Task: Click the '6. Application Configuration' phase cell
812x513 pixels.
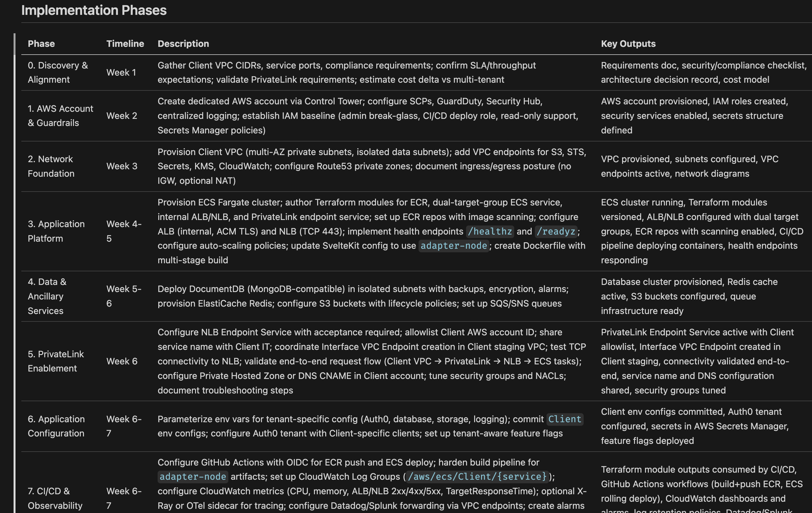Action: [x=56, y=426]
